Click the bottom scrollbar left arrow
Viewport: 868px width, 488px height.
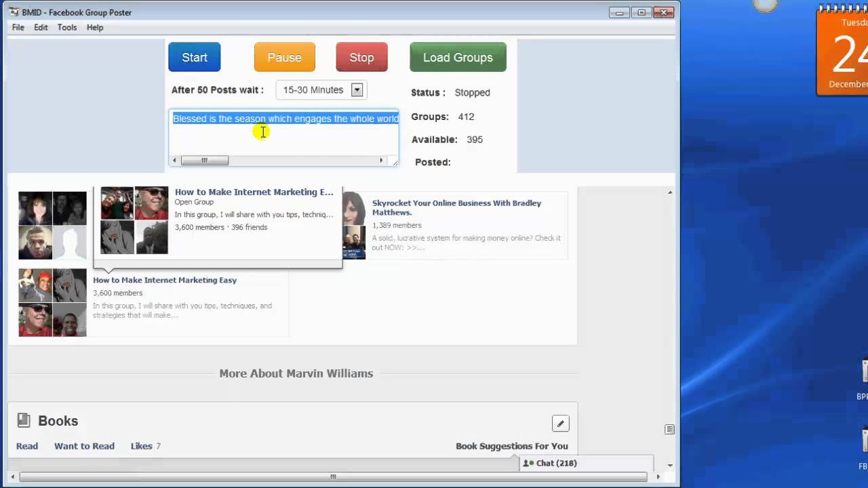(x=12, y=476)
